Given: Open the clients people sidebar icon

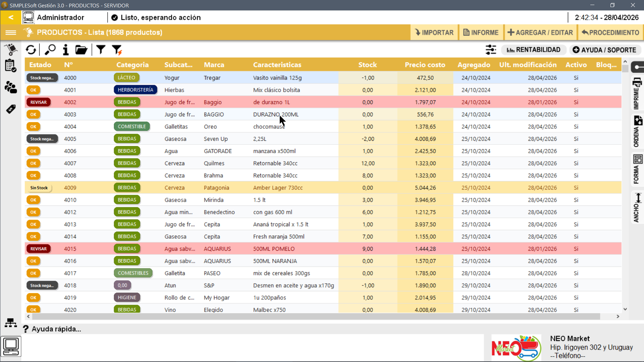Looking at the screenshot, I should click(11, 87).
